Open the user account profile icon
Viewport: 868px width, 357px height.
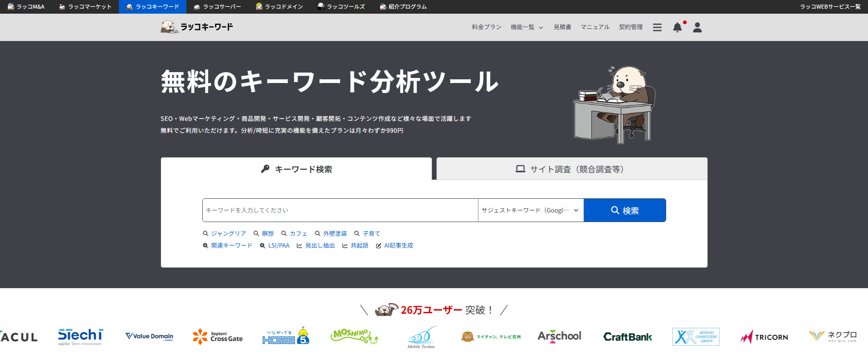pos(697,27)
